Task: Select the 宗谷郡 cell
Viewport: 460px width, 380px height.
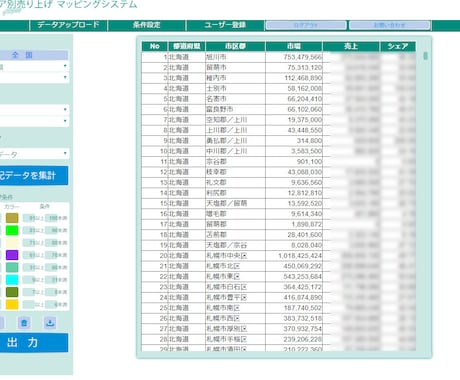Action: click(x=235, y=161)
